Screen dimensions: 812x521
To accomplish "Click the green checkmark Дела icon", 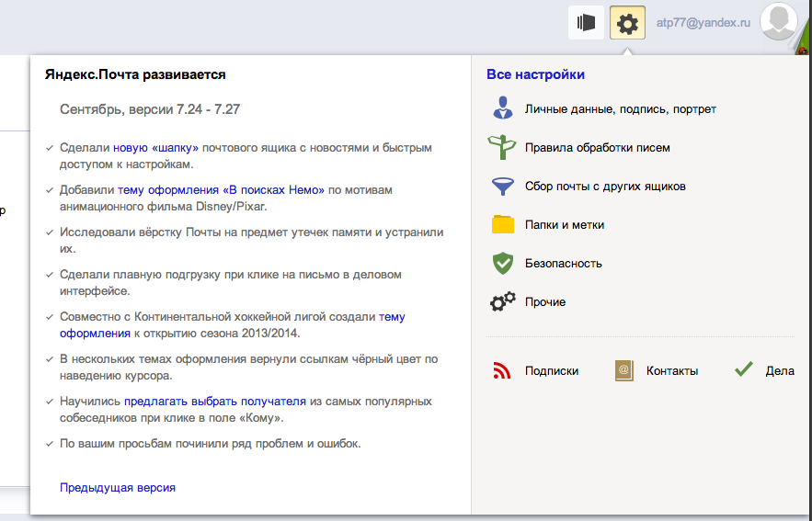I will [x=744, y=371].
